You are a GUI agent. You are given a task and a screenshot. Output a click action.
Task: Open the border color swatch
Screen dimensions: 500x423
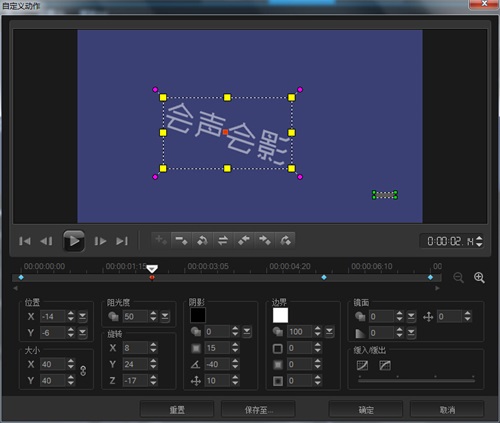[x=280, y=315]
